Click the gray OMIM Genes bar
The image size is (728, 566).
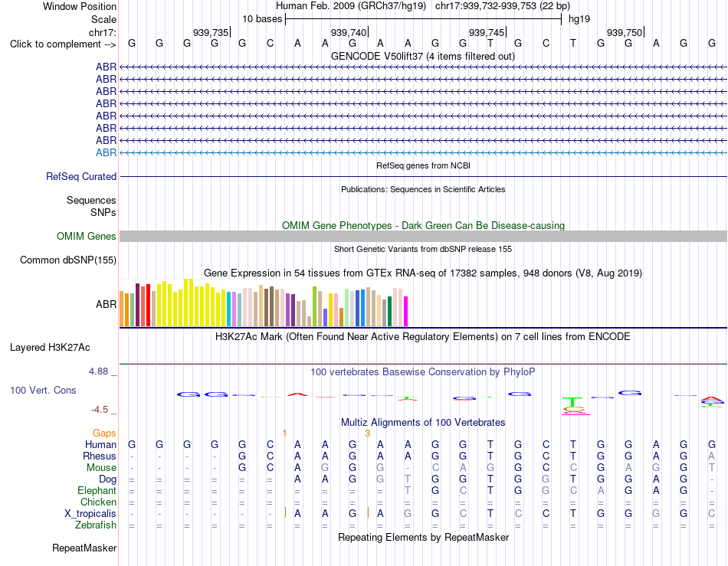pos(424,236)
